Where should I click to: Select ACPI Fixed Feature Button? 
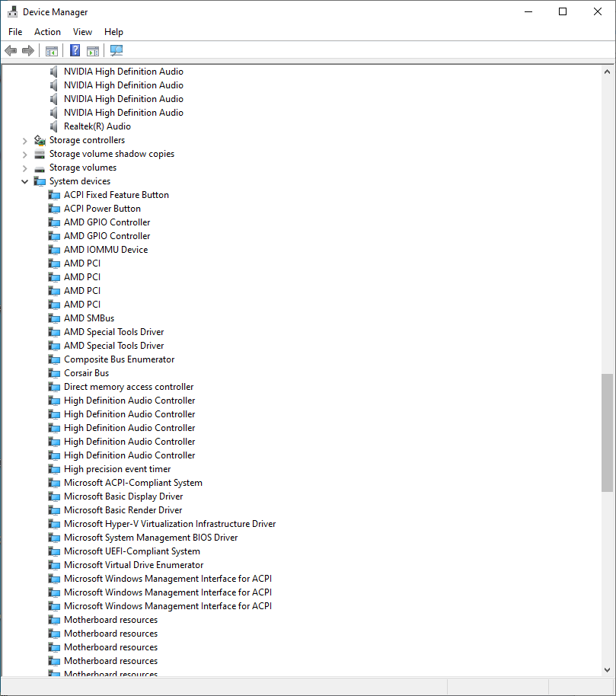(116, 195)
